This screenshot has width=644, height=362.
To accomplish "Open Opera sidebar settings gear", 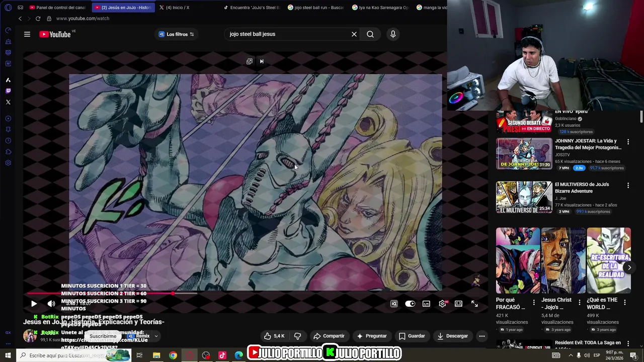I will 8,163.
